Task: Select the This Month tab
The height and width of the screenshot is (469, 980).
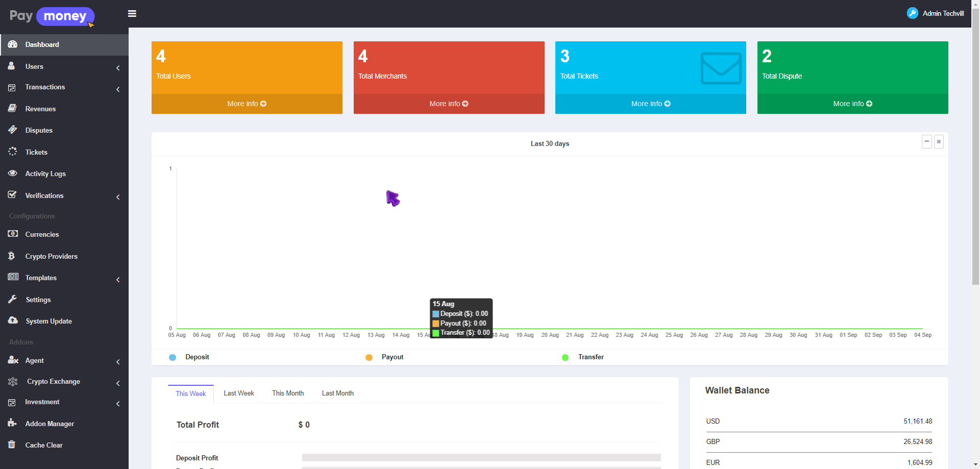Action: (x=288, y=393)
